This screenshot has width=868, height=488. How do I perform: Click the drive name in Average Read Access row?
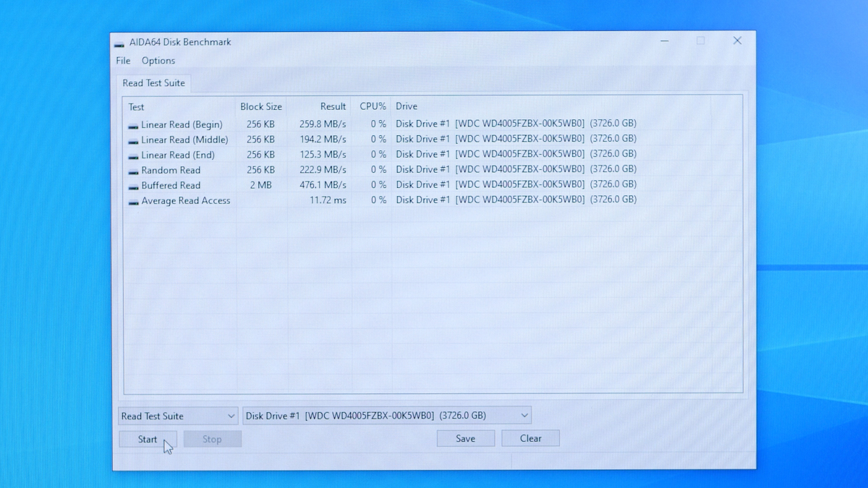tap(516, 199)
